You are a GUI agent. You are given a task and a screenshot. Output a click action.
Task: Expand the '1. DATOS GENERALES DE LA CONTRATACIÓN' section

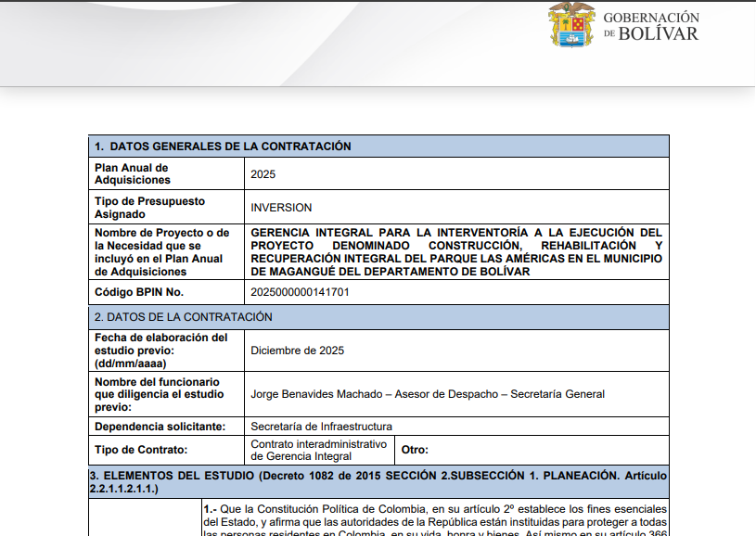375,146
